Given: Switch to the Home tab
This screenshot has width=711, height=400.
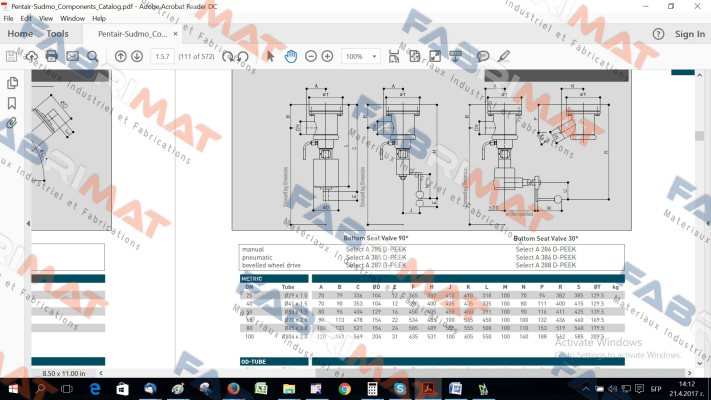Looking at the screenshot, I should [20, 34].
